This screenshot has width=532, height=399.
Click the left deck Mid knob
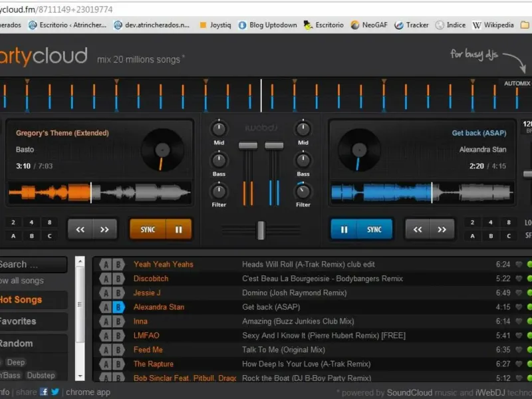[219, 129]
